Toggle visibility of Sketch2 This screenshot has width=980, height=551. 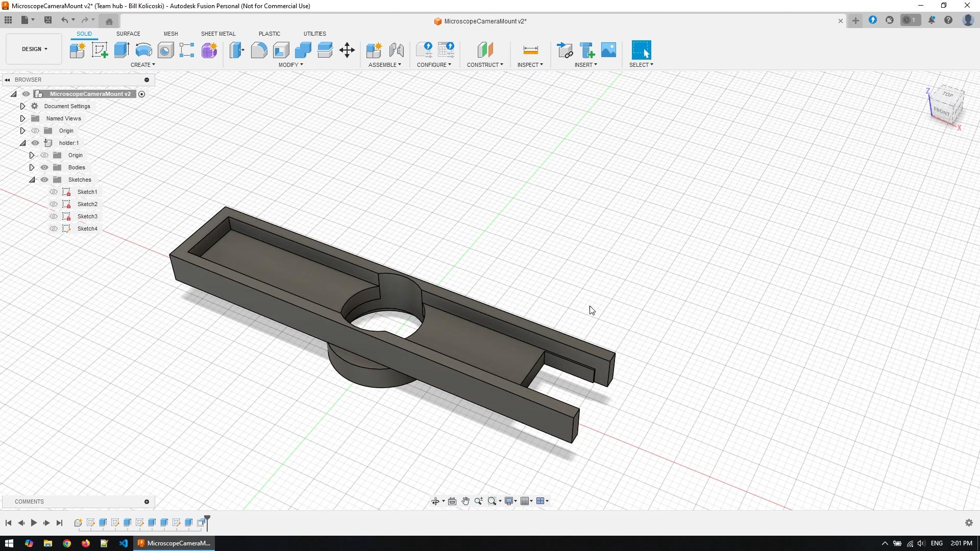coord(54,204)
